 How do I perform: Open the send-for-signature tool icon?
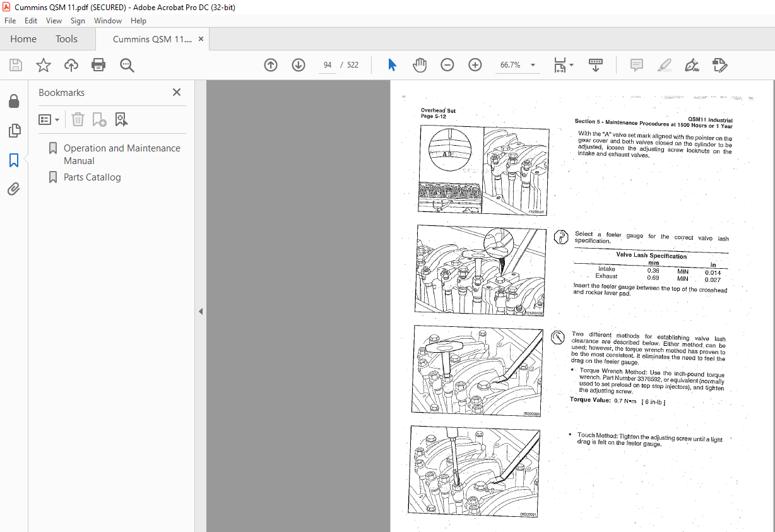pyautogui.click(x=719, y=65)
